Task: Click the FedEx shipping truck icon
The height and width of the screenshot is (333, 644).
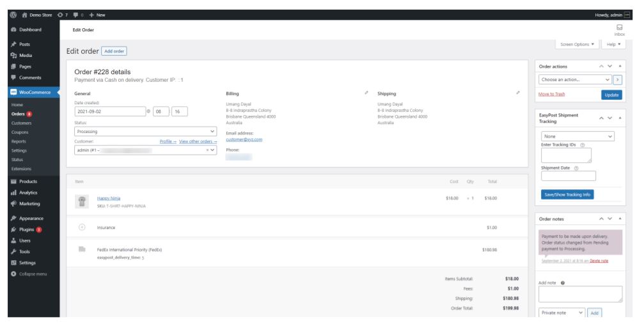Action: pyautogui.click(x=82, y=249)
